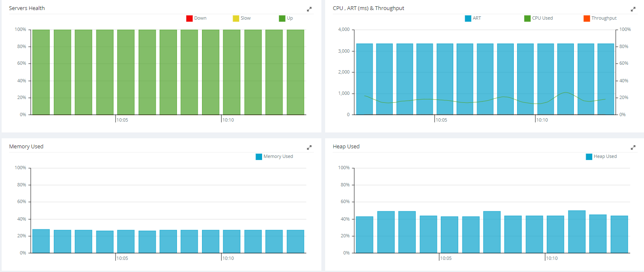The width and height of the screenshot is (644, 272).
Task: Toggle the Memory Used legend label
Action: click(278, 157)
